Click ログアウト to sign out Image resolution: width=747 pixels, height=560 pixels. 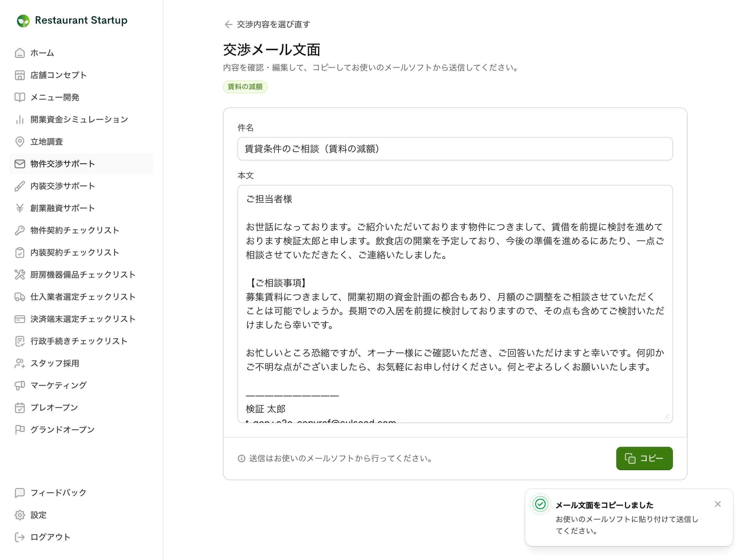point(81,537)
